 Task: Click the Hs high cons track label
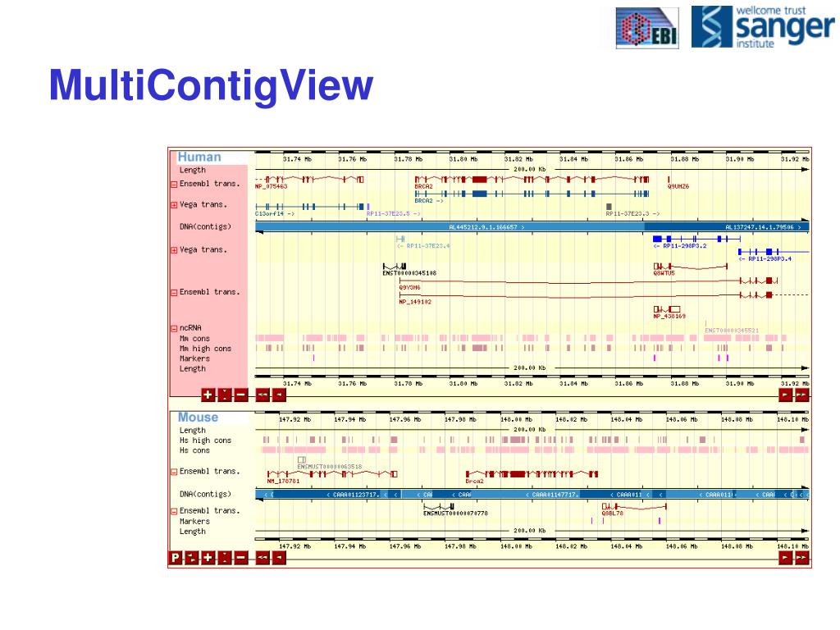(205, 441)
